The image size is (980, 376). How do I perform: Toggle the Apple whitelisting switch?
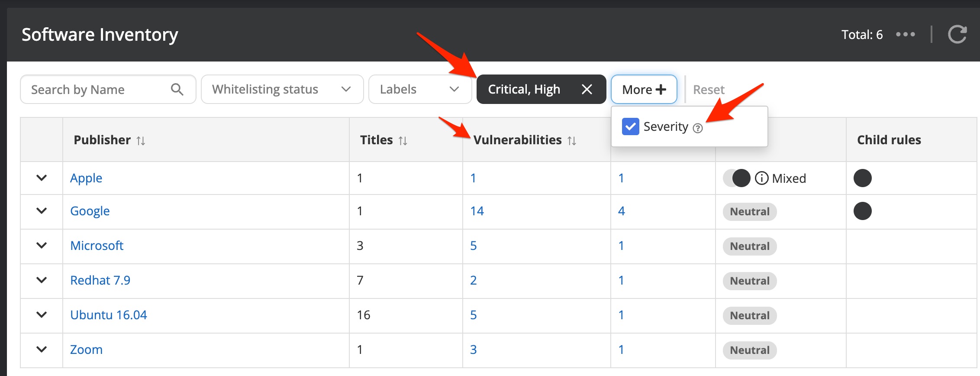coord(736,178)
